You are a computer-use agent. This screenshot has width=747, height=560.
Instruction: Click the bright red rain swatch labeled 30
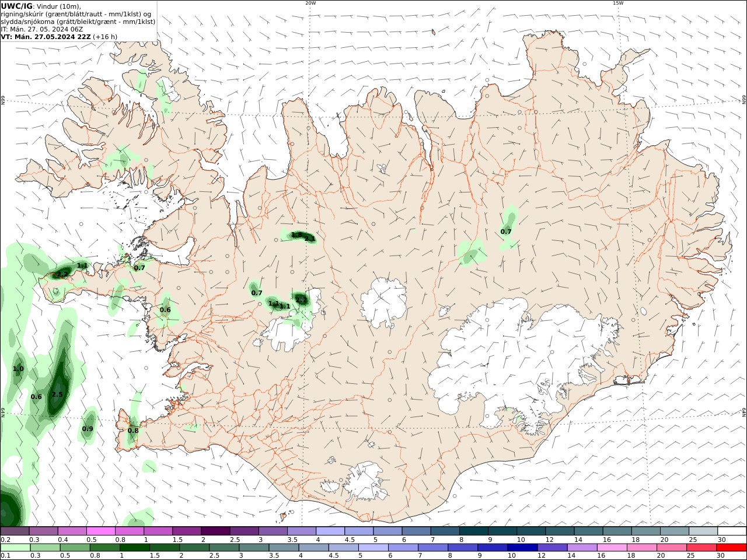732,548
